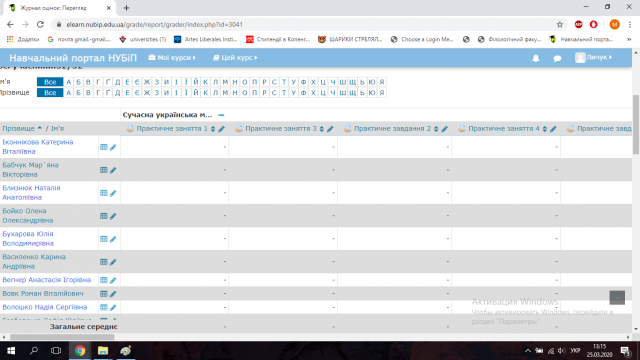Open grade table for Іконнікова Катерина

coord(104,147)
